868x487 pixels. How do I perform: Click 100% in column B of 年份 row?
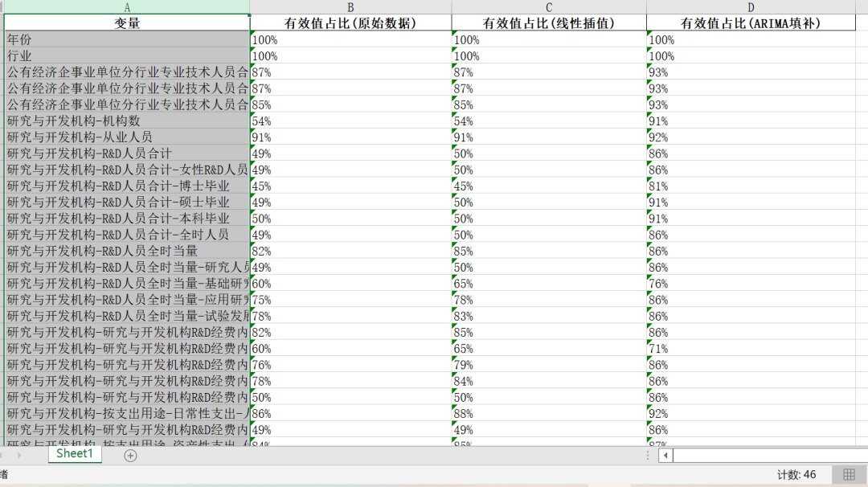(x=350, y=40)
